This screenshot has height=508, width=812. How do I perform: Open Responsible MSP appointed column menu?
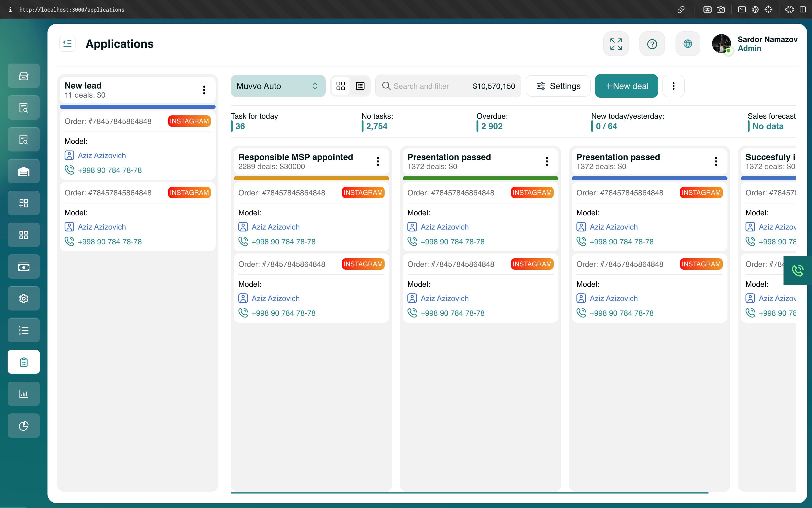(378, 161)
